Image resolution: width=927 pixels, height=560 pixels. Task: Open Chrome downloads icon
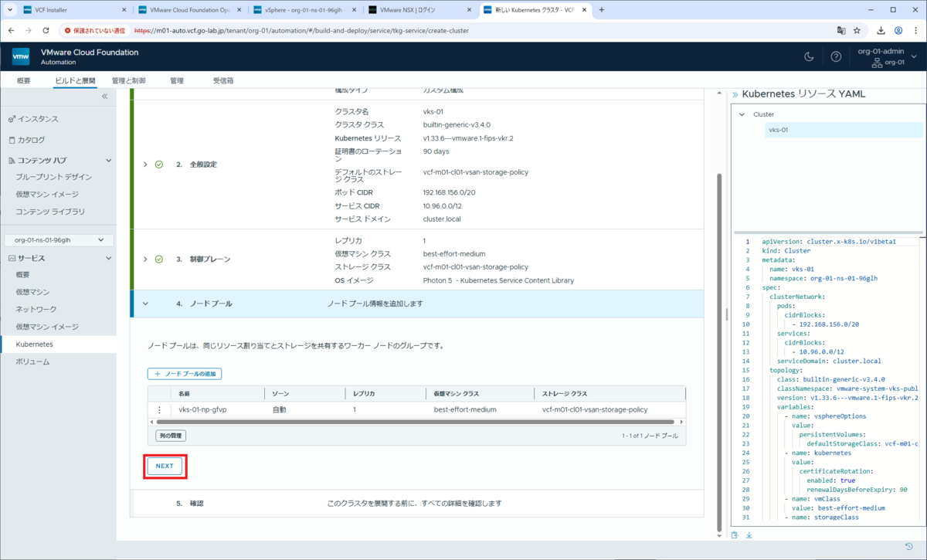881,30
